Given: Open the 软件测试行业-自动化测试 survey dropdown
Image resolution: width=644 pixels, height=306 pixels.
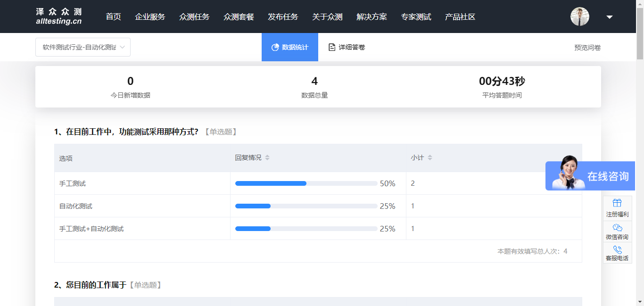Looking at the screenshot, I should click(x=83, y=47).
